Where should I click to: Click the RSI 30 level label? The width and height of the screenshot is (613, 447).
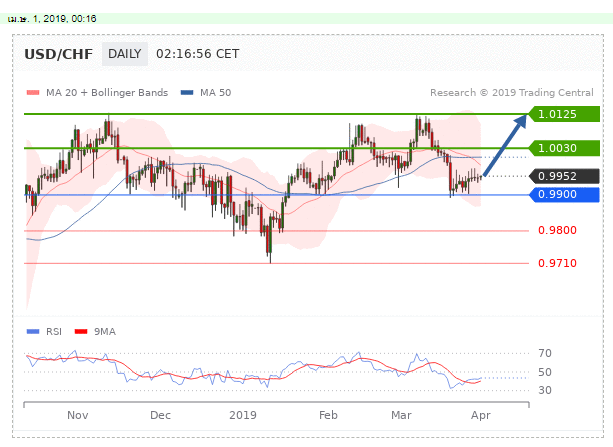click(x=545, y=390)
